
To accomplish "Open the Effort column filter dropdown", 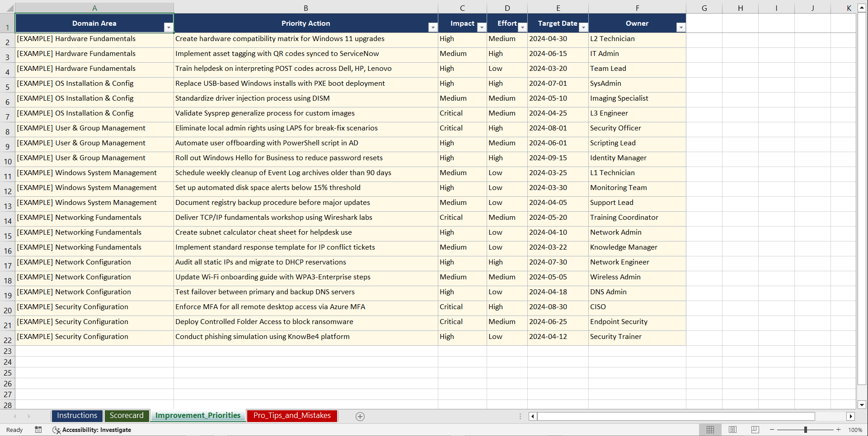I will pos(522,28).
